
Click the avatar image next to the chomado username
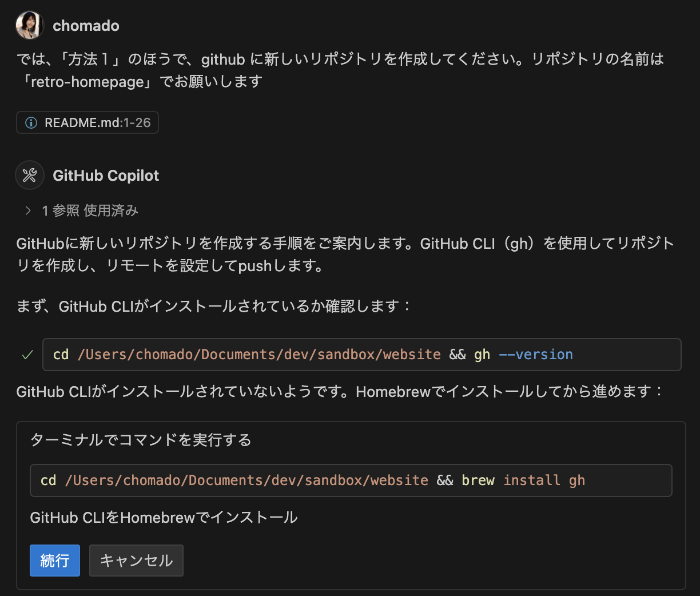(x=29, y=25)
